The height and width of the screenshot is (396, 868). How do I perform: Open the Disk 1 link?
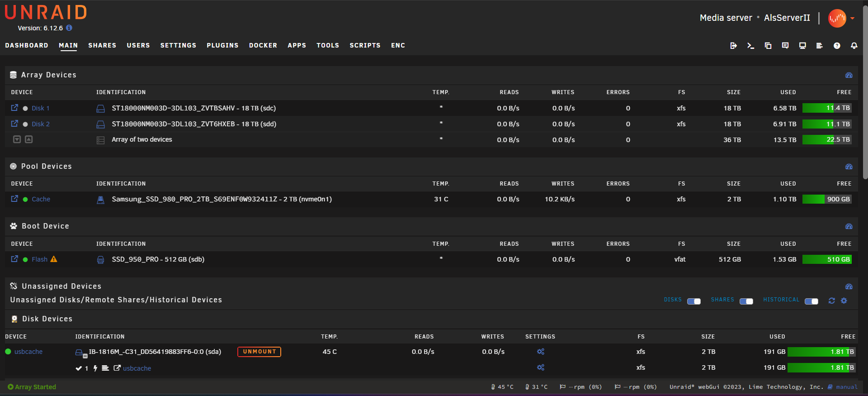[40, 108]
